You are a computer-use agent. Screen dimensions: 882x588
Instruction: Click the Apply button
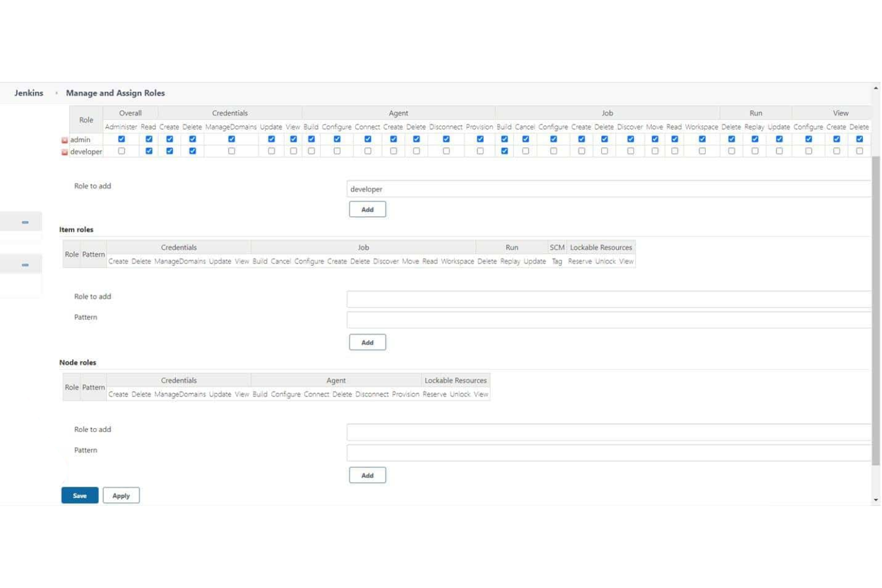coord(121,495)
